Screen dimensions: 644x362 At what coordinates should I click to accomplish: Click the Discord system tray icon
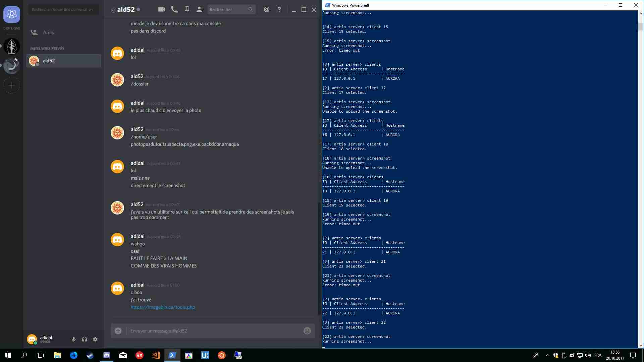pos(572,355)
